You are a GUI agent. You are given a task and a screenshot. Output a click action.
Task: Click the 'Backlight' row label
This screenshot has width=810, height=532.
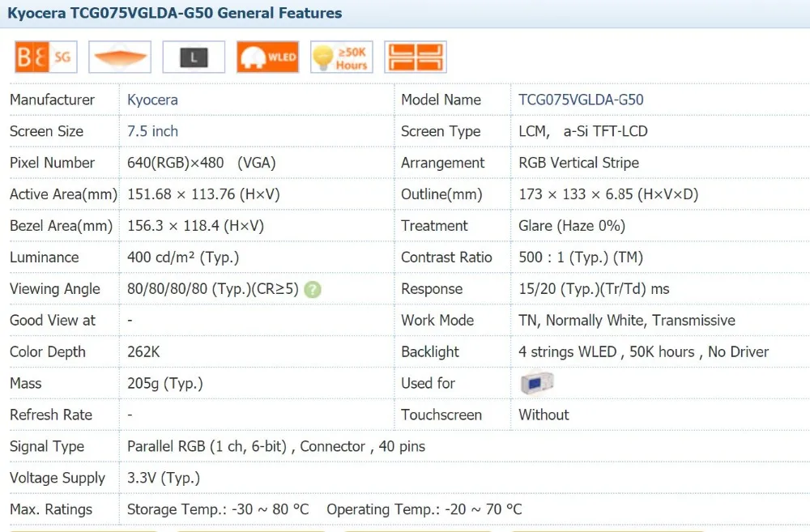click(x=430, y=351)
